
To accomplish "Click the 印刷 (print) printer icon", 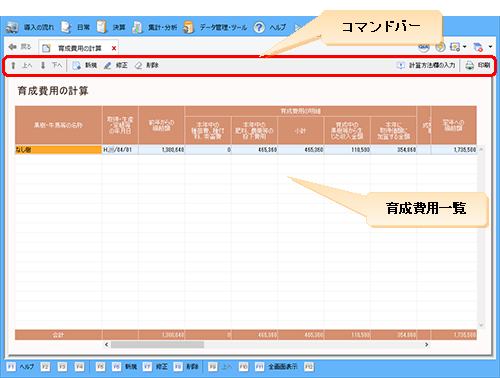I will tap(469, 65).
